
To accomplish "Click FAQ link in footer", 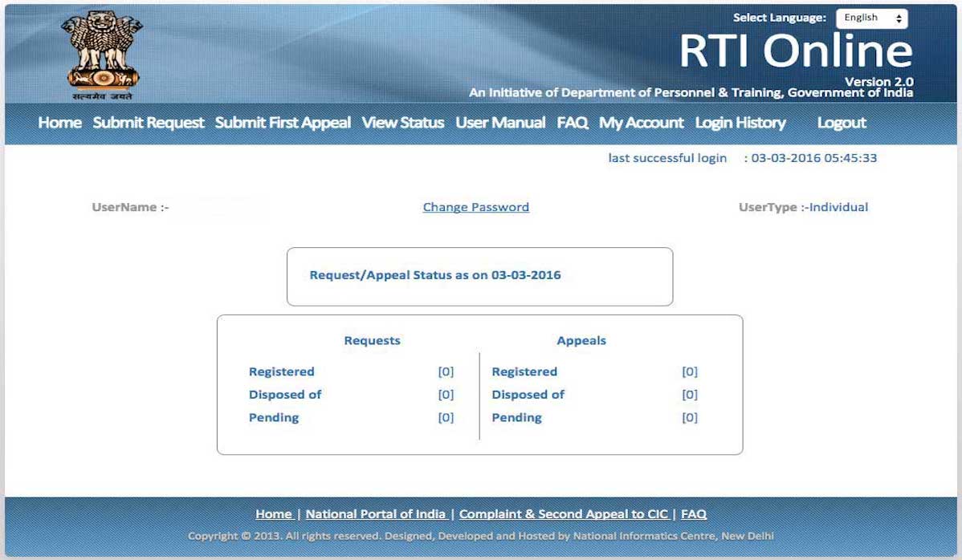I will click(x=694, y=514).
